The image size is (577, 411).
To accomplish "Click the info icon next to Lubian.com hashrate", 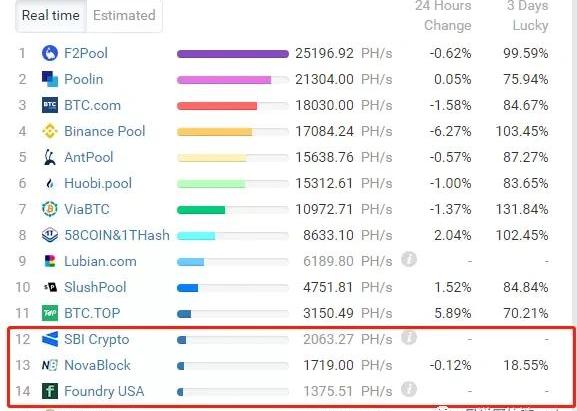I will [409, 260].
